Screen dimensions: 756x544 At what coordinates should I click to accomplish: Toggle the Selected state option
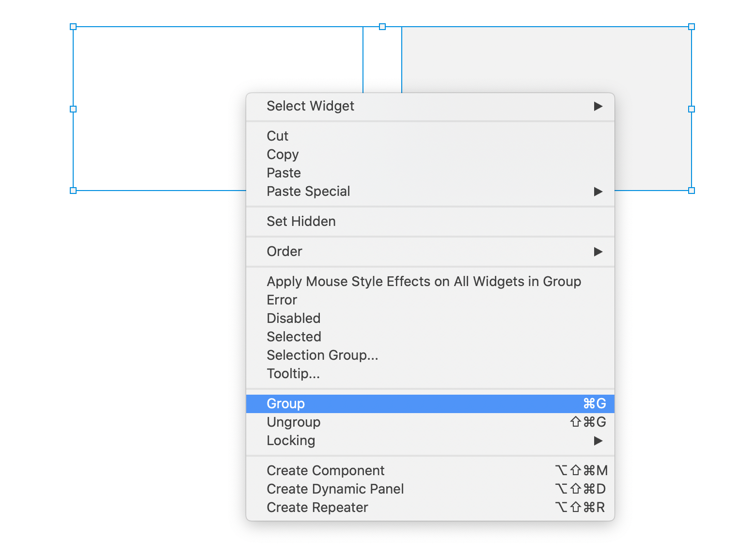(x=430, y=337)
